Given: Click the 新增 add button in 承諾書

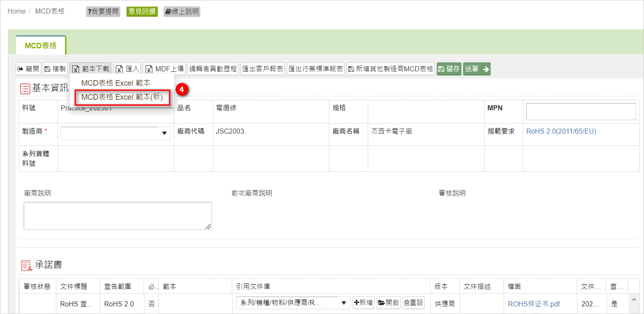Looking at the screenshot, I should (x=364, y=303).
